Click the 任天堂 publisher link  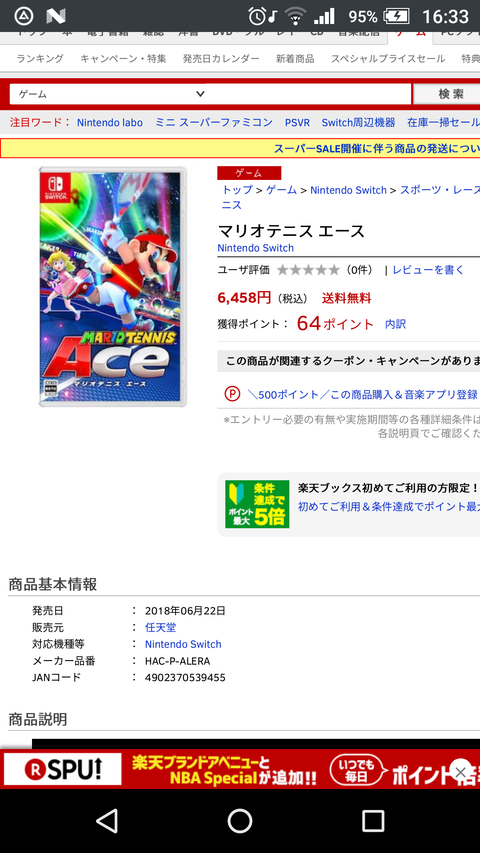[161, 627]
